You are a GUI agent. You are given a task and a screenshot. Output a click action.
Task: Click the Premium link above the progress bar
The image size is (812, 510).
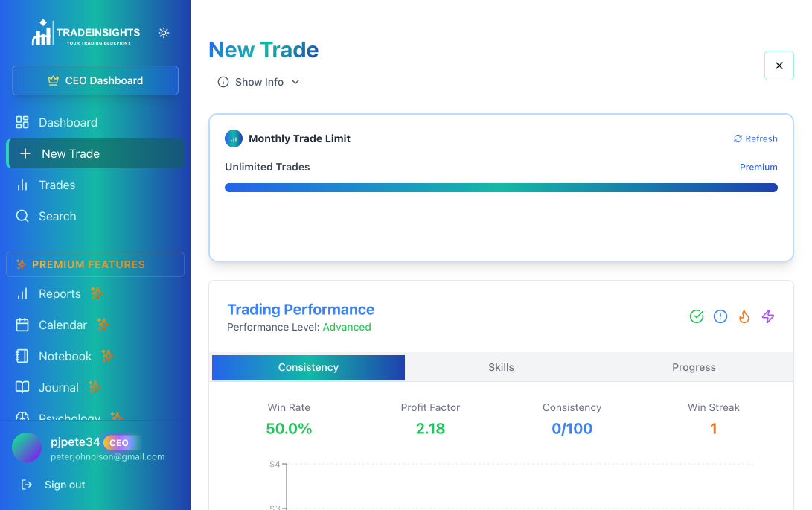click(758, 167)
